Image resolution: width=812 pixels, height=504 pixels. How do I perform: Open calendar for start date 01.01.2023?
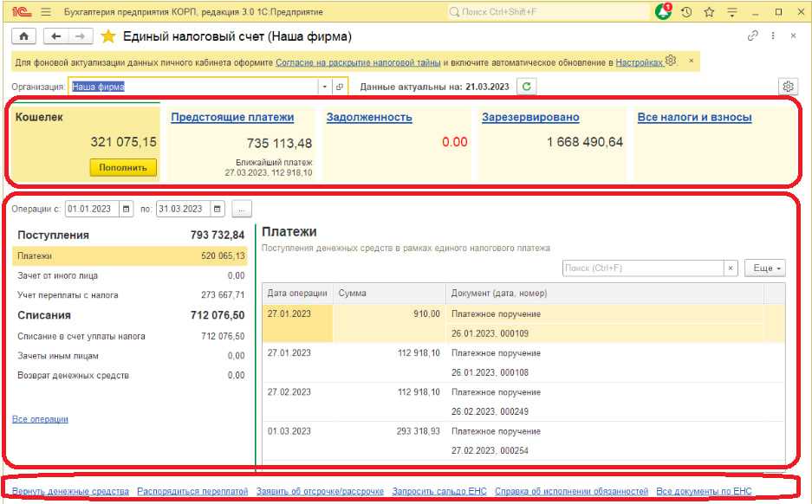127,209
